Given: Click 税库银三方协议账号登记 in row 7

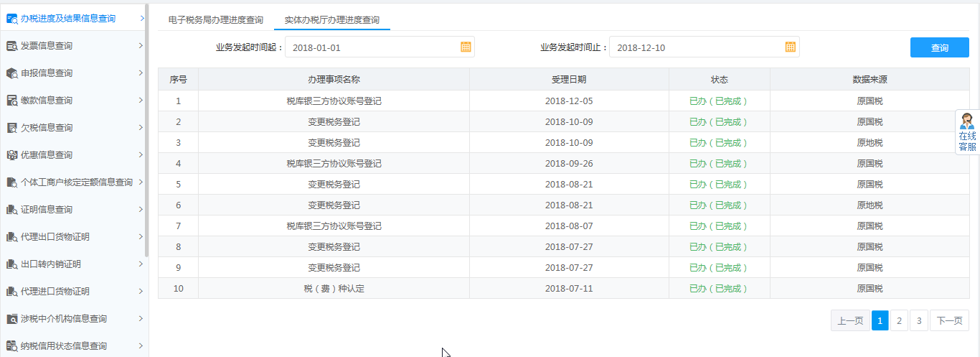Looking at the screenshot, I should coord(334,226).
